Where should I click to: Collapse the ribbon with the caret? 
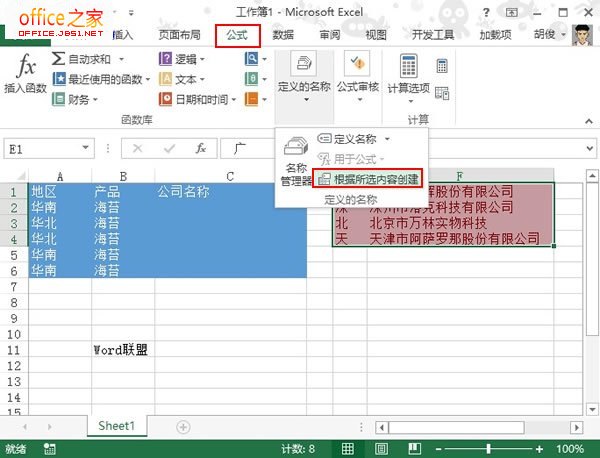click(x=589, y=121)
